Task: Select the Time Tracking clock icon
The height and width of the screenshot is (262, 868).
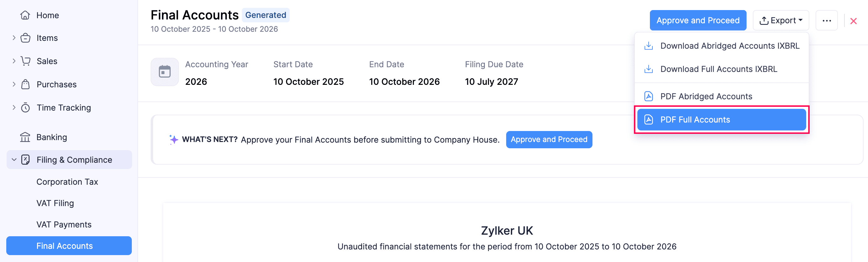Action: pyautogui.click(x=25, y=107)
